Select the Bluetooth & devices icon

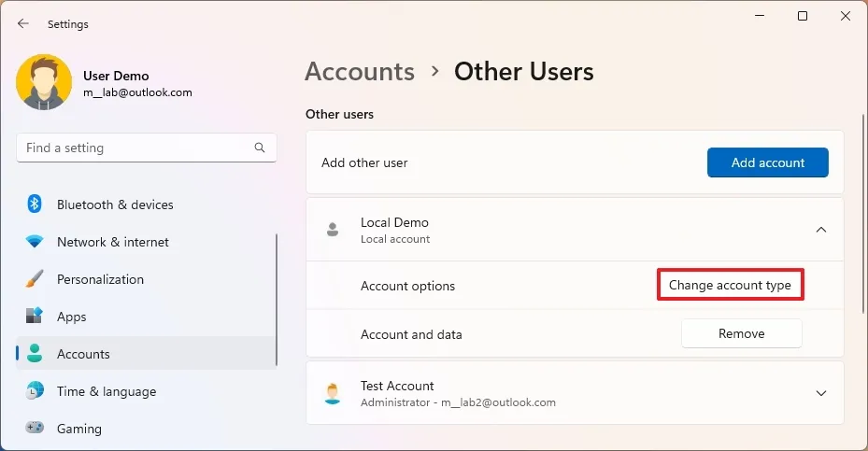pos(35,204)
